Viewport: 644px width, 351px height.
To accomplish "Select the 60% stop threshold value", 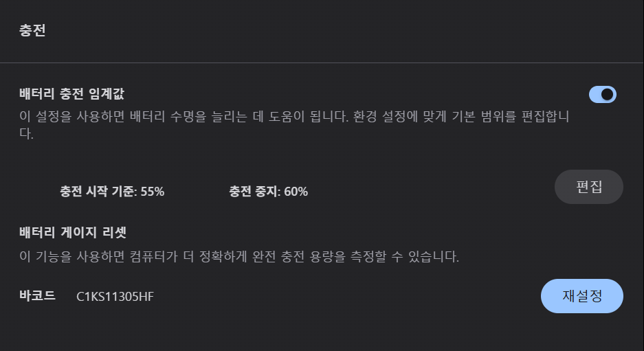I will (x=296, y=192).
